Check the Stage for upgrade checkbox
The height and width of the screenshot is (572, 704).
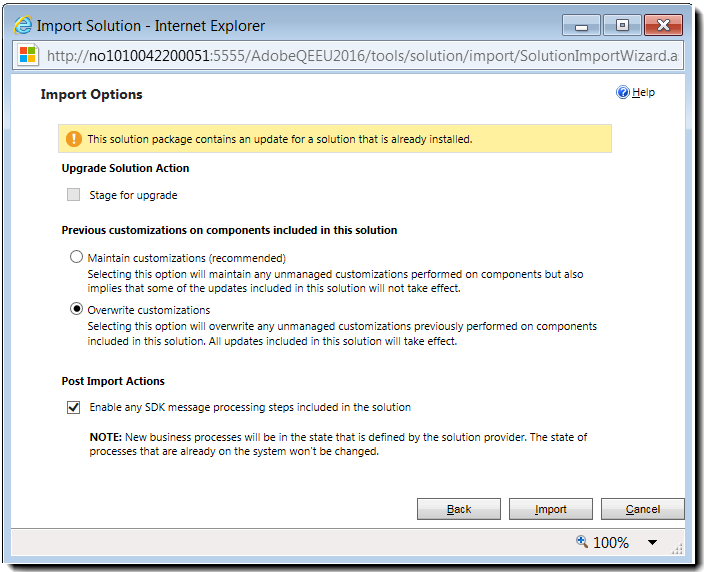(73, 194)
